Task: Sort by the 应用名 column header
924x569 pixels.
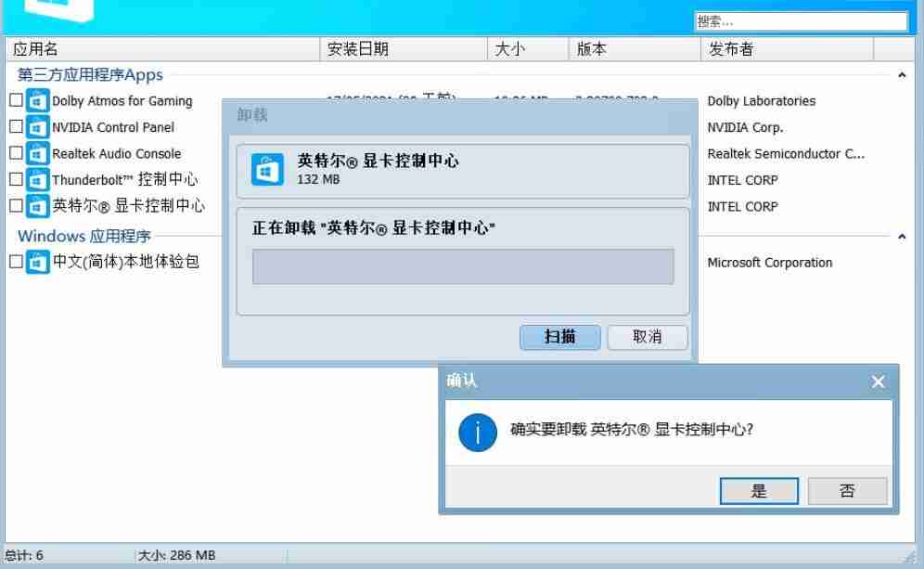Action: 163,49
